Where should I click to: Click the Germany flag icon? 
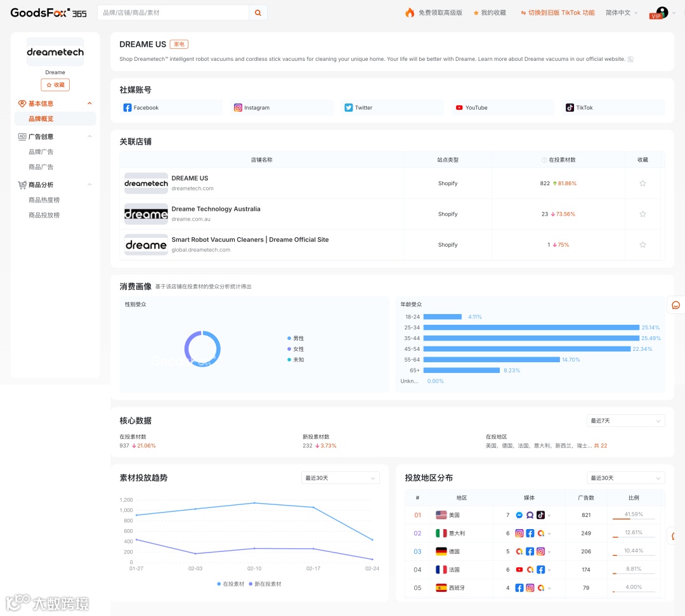tap(441, 551)
